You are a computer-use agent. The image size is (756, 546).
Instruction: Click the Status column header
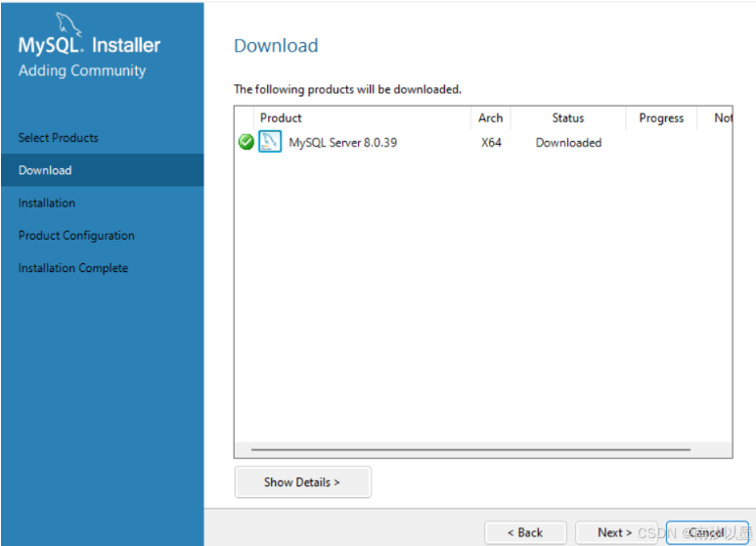coord(567,118)
